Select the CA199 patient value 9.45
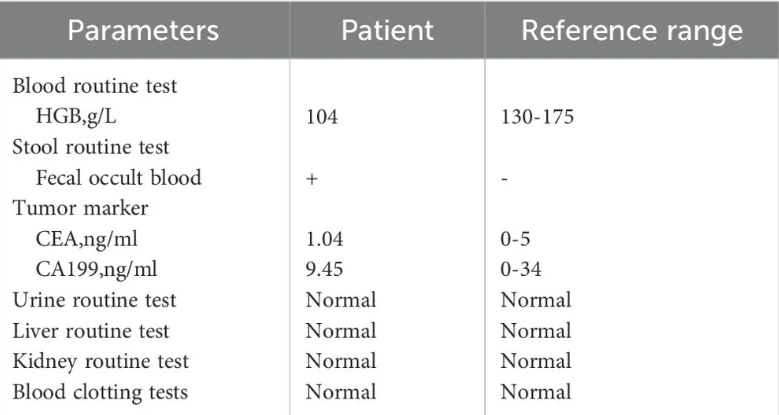 click(324, 269)
